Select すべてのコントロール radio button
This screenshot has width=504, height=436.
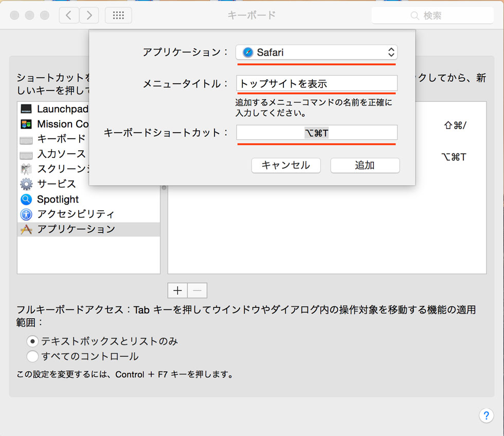[x=32, y=356]
